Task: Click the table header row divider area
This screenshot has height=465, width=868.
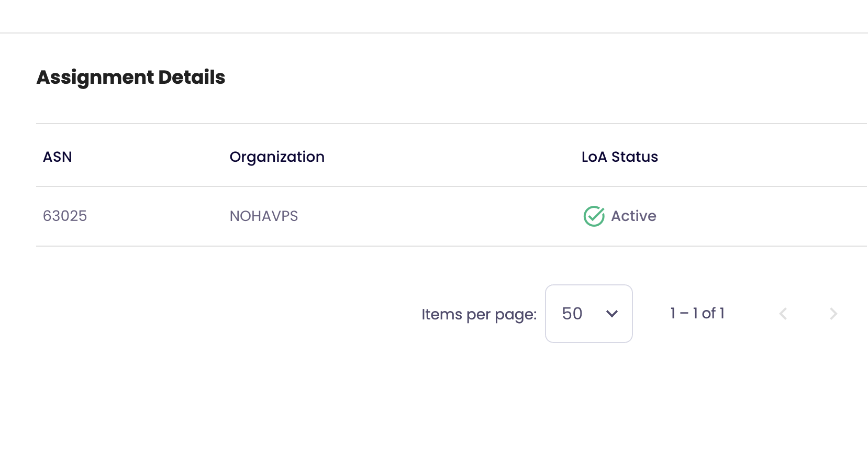Action: click(452, 186)
